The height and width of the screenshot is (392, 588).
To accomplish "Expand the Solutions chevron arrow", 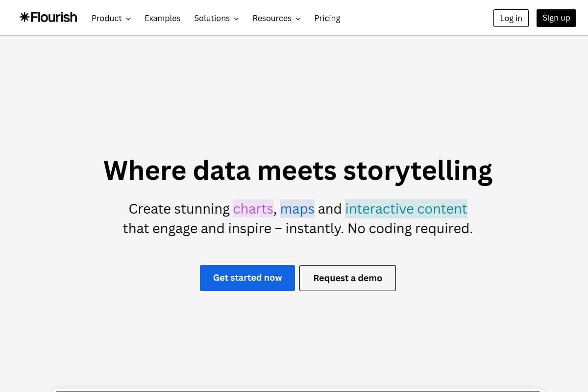I will click(x=236, y=19).
